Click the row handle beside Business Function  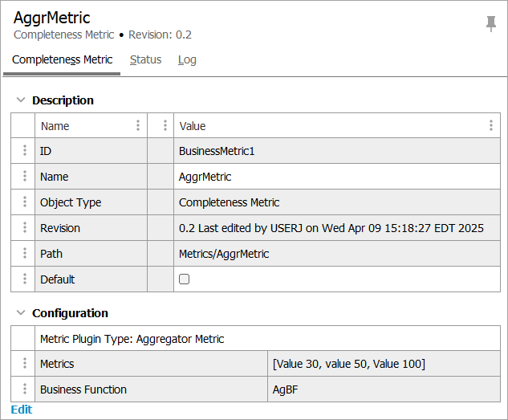pyautogui.click(x=24, y=389)
